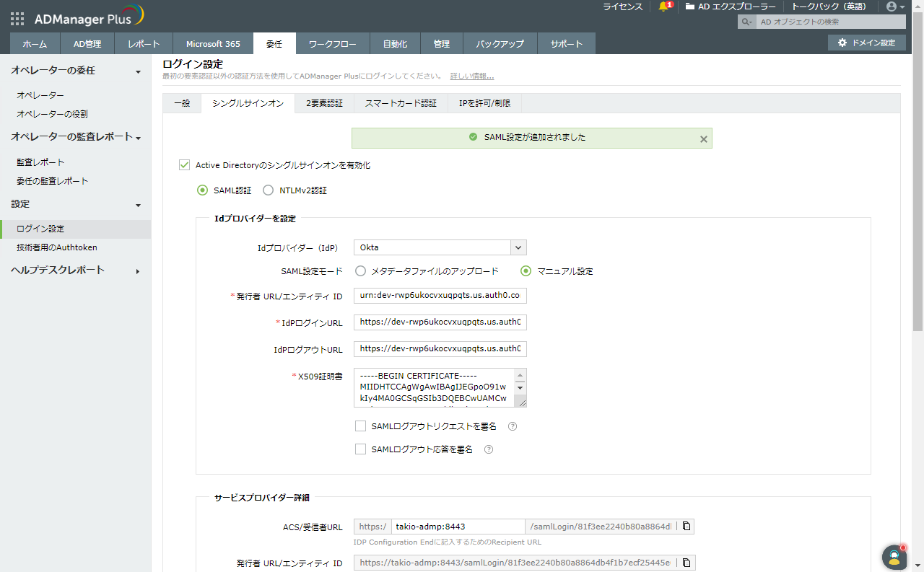Collapse the オペレーターの委任 sidebar section
Image resolution: width=924 pixels, height=572 pixels.
tap(138, 71)
